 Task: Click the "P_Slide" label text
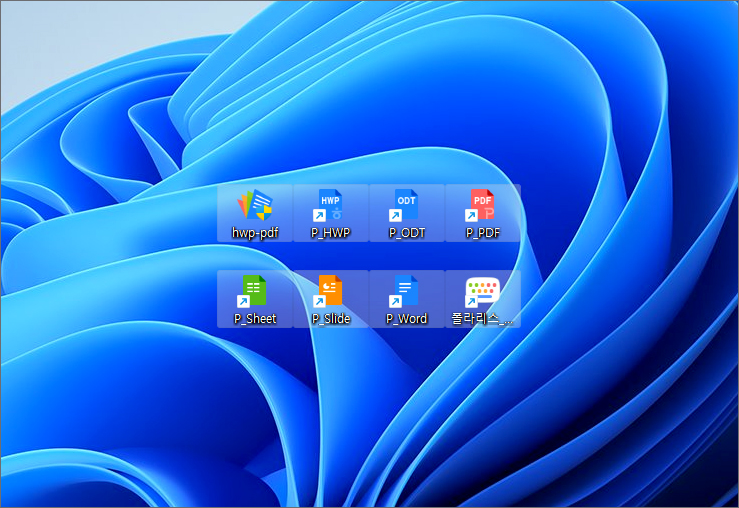(331, 319)
